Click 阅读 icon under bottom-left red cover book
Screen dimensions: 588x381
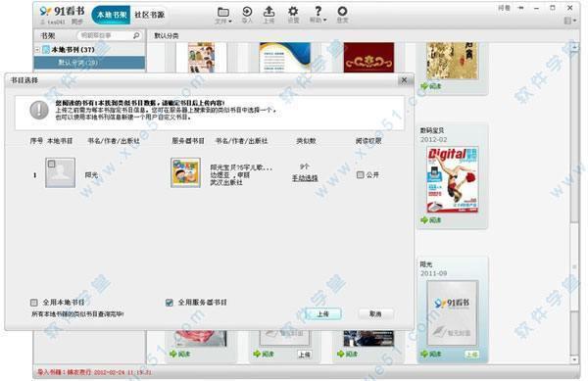coord(172,354)
